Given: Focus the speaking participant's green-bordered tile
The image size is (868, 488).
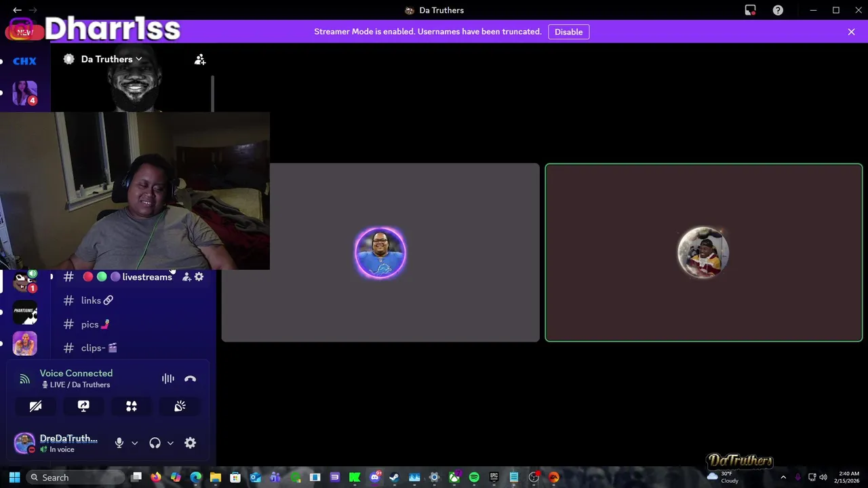Looking at the screenshot, I should tap(704, 252).
